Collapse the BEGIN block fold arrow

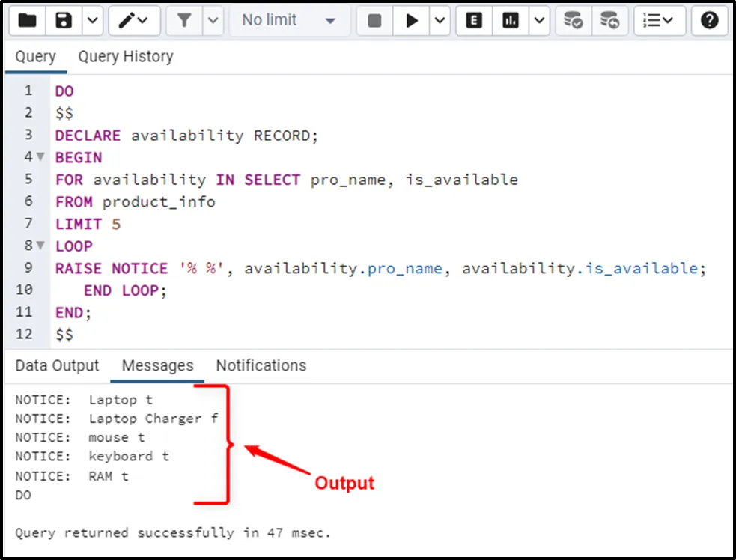point(40,158)
